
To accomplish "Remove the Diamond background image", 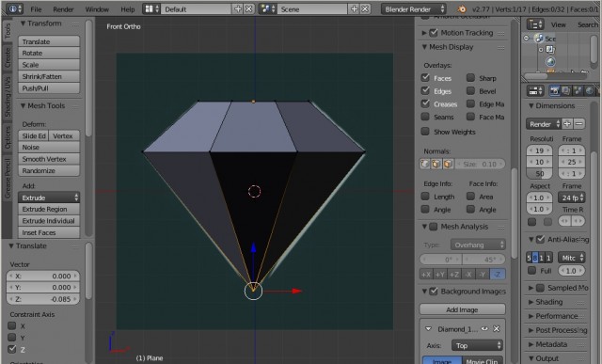I will 497,328.
